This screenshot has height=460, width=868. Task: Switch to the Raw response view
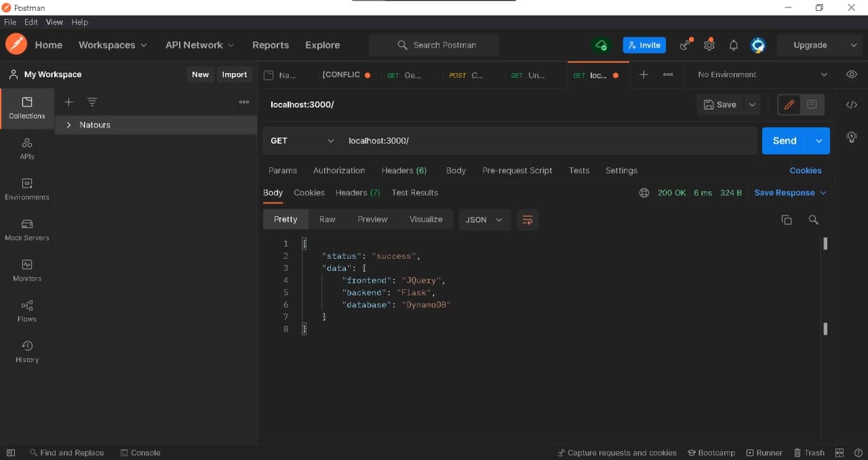pos(328,219)
